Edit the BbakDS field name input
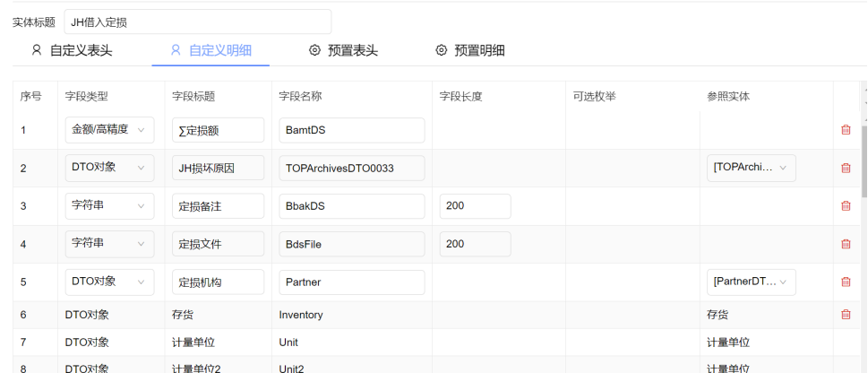868x373 pixels. pos(352,205)
